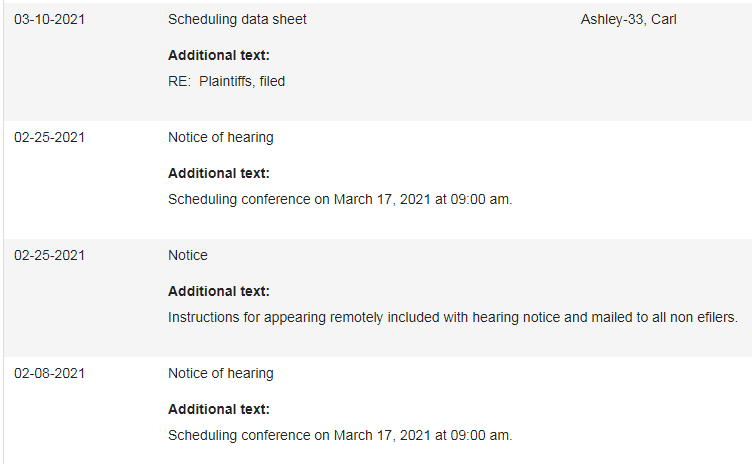Click Additional text label under Notice
This screenshot has height=464, width=752.
click(x=219, y=291)
